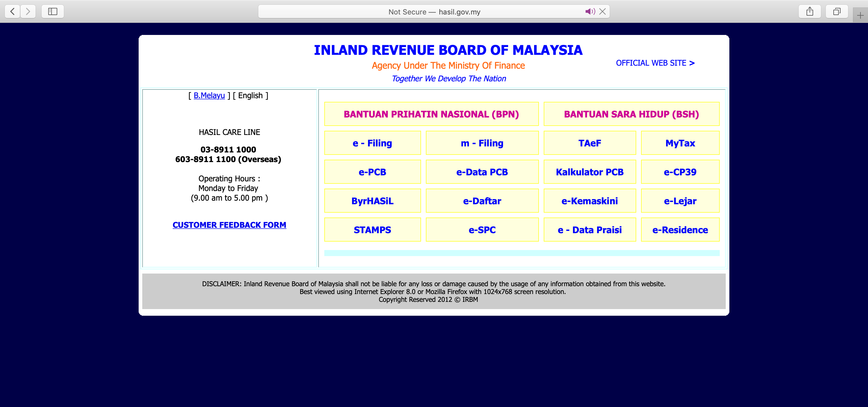868x407 pixels.
Task: Open the e - Data Praisi service
Action: 590,230
